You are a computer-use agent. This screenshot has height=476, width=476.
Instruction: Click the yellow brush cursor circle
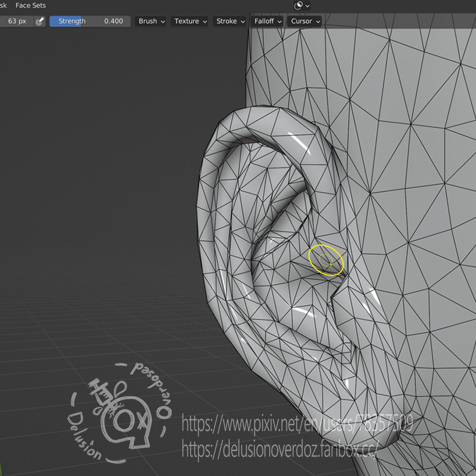(x=326, y=260)
